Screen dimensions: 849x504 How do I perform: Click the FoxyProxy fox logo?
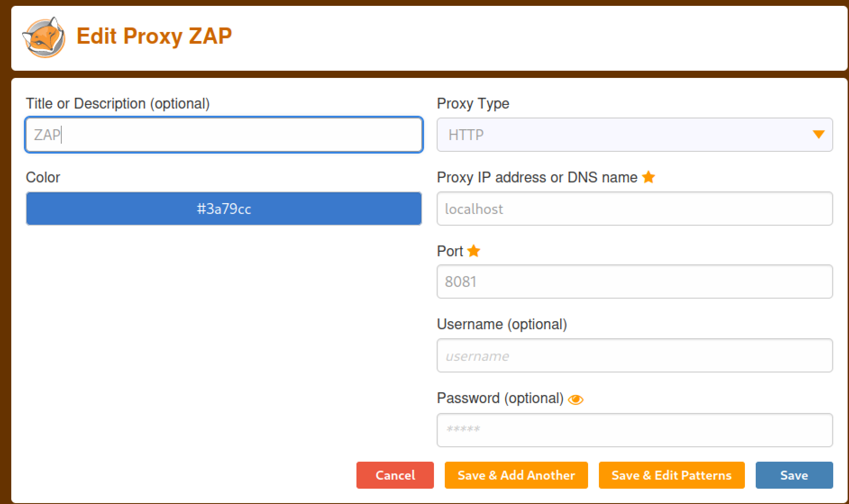44,37
